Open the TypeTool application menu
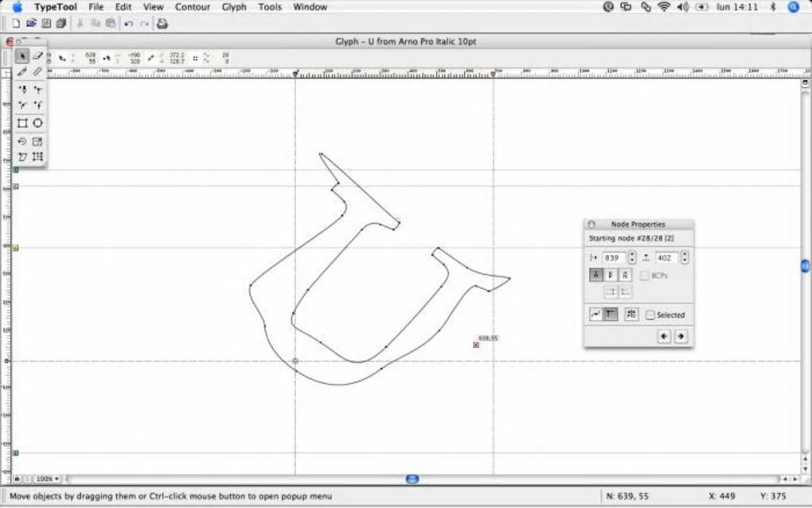812x508 pixels. point(56,6)
